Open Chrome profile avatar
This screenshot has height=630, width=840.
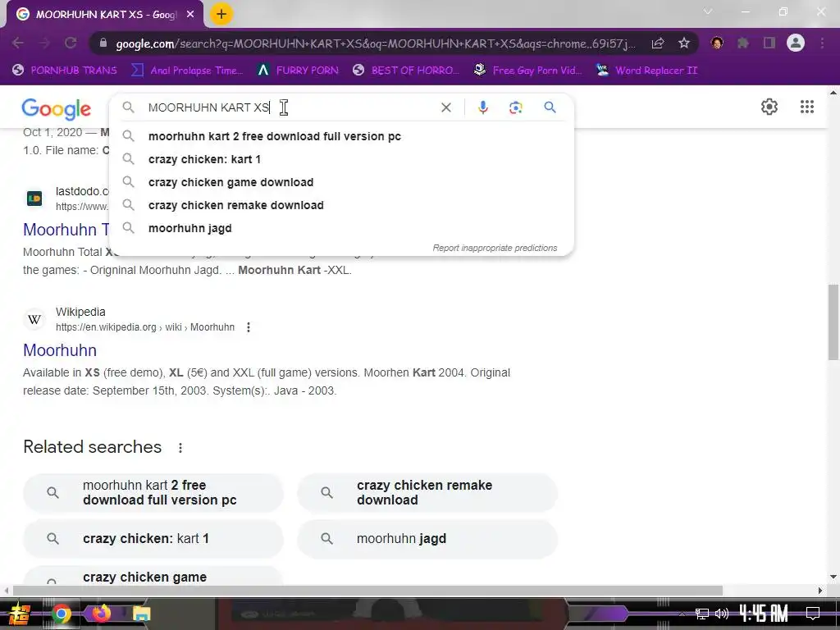796,43
